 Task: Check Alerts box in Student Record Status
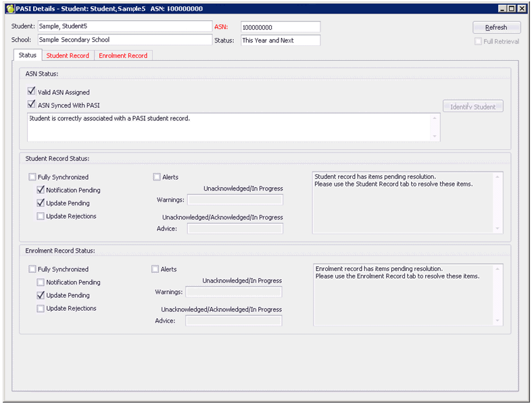[x=157, y=177]
